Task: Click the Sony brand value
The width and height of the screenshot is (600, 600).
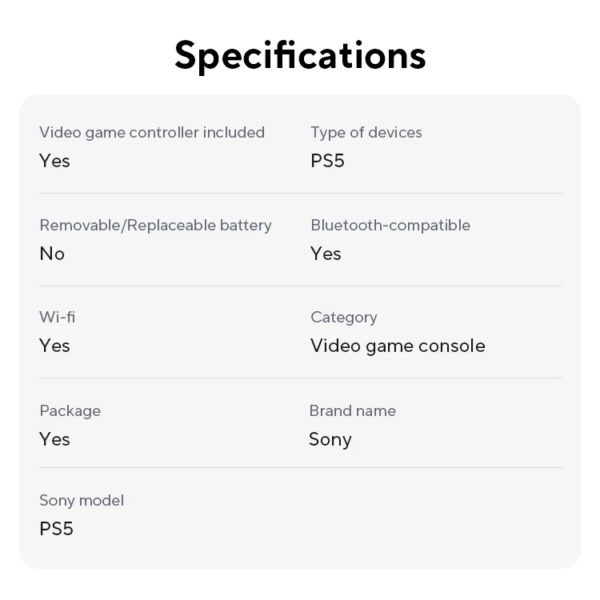Action: tap(330, 440)
